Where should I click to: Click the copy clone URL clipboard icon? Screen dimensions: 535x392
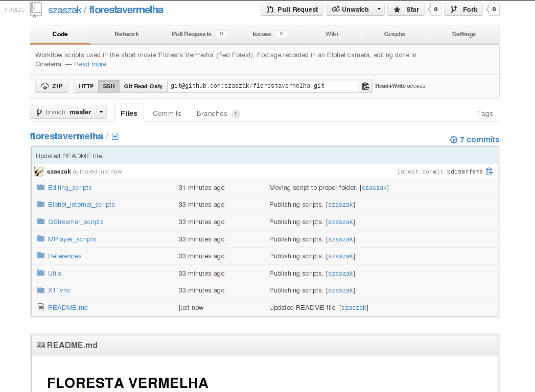(365, 86)
